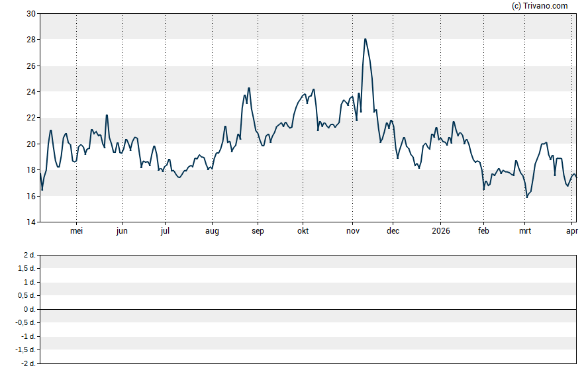Click the '0 d.' zero-line label in the lower panel
This screenshot has height=374, width=588.
(28, 309)
